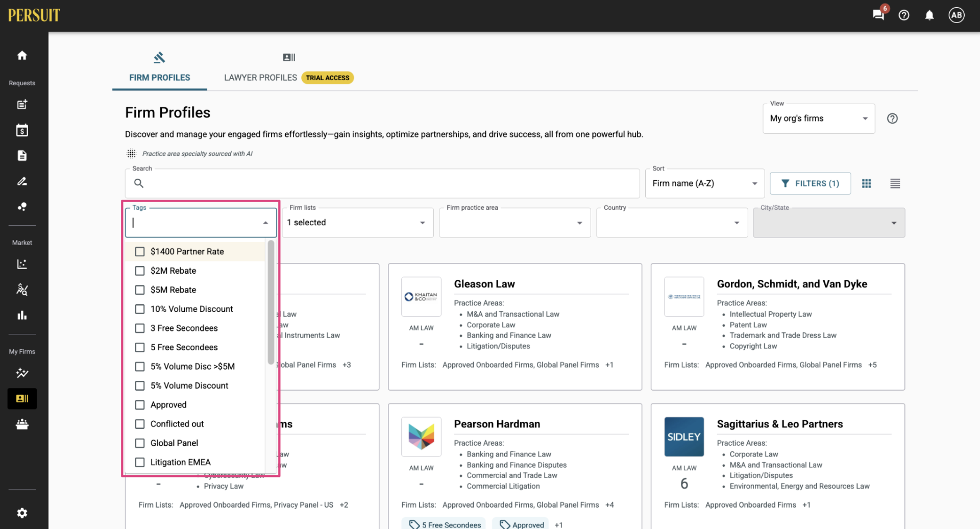980x529 pixels.
Task: Open the sparkle trend icon under My Firms
Action: [22, 373]
